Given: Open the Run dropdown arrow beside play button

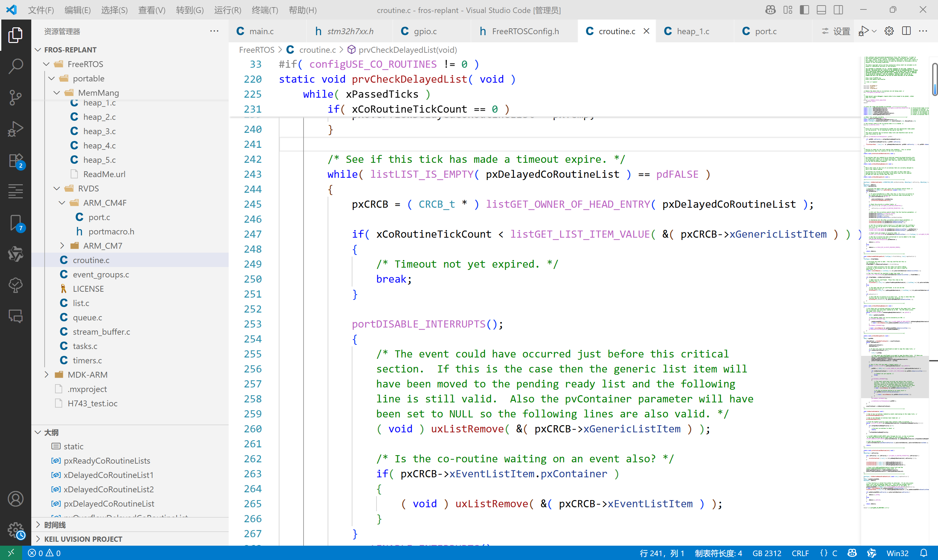Looking at the screenshot, I should (874, 31).
